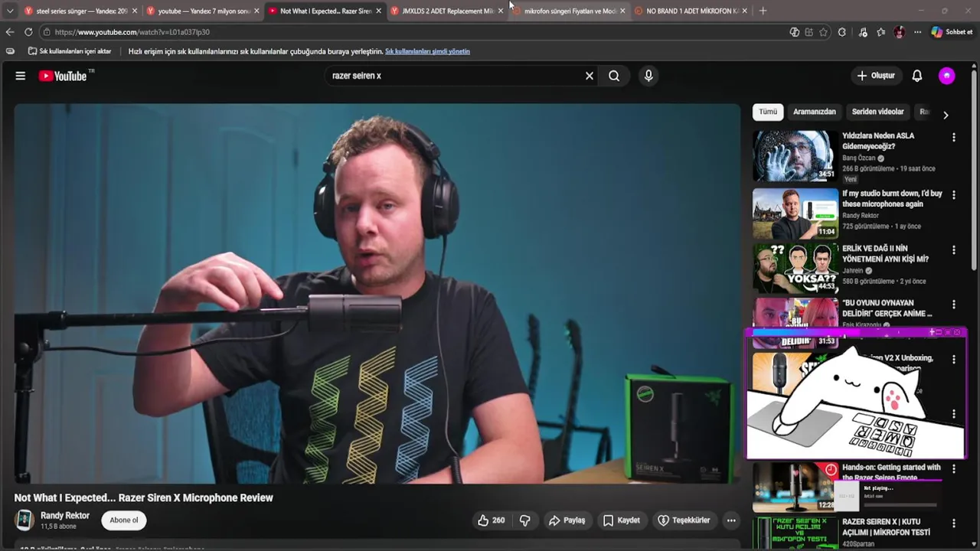Run search with the magnifier button

[x=614, y=76]
